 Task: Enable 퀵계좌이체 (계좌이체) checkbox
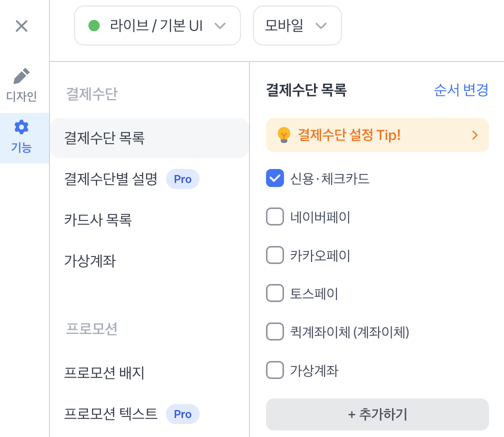(275, 332)
